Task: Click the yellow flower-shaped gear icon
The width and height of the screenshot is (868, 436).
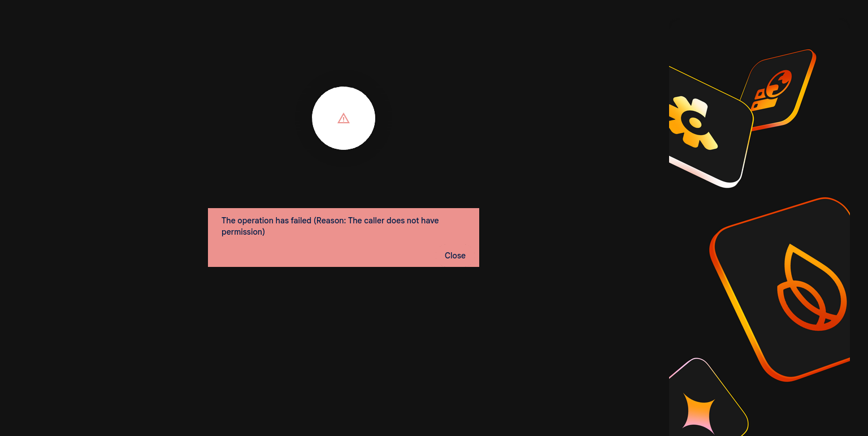Action: click(x=692, y=123)
